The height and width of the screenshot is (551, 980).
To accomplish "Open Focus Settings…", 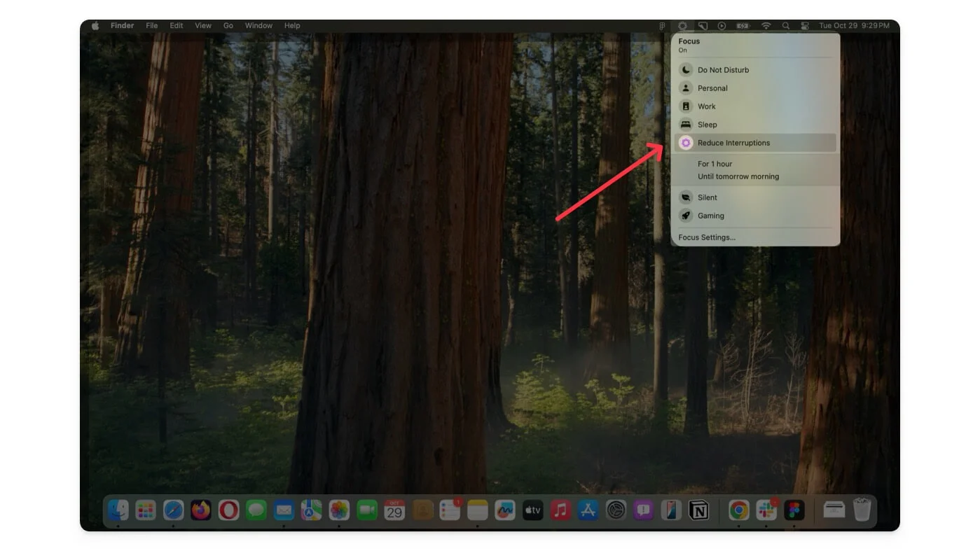I will point(707,237).
